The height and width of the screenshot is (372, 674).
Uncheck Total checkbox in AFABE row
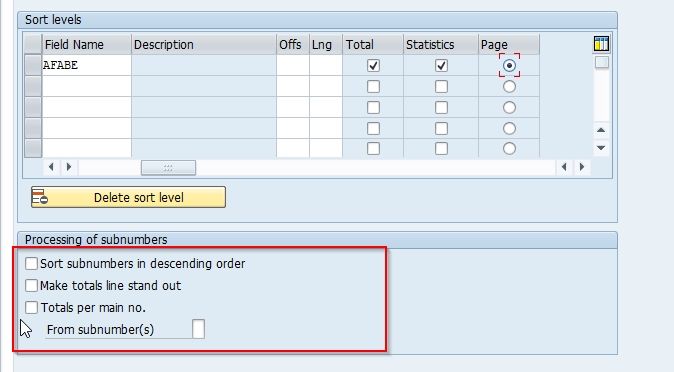tap(373, 65)
